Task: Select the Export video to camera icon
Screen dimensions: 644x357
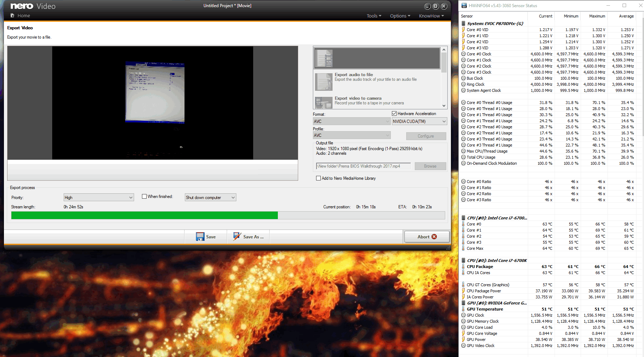Action: [x=324, y=103]
